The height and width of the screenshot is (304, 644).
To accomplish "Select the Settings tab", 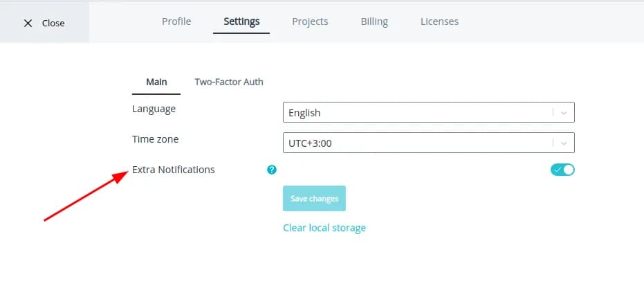I will 241,21.
